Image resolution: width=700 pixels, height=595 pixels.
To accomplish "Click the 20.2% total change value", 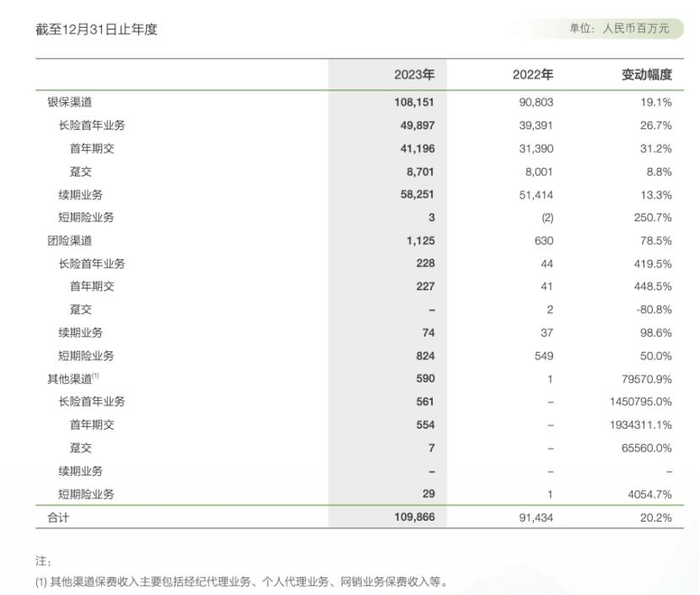I will (657, 517).
